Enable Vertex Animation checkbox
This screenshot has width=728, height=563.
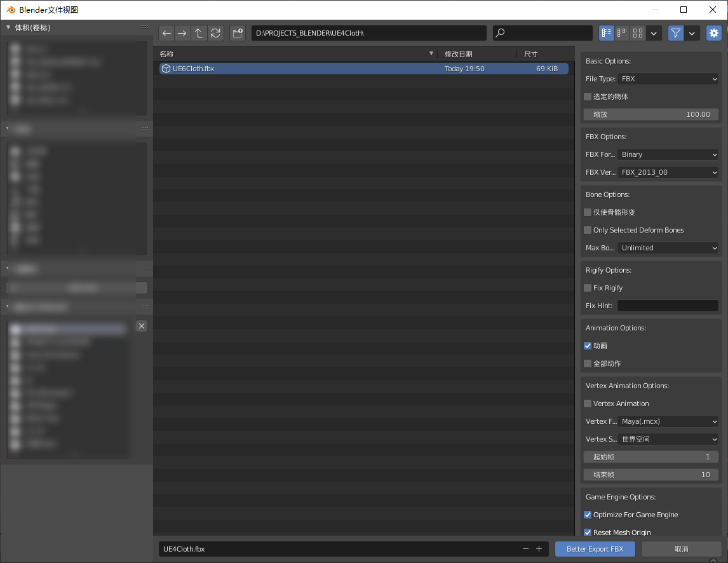point(588,404)
